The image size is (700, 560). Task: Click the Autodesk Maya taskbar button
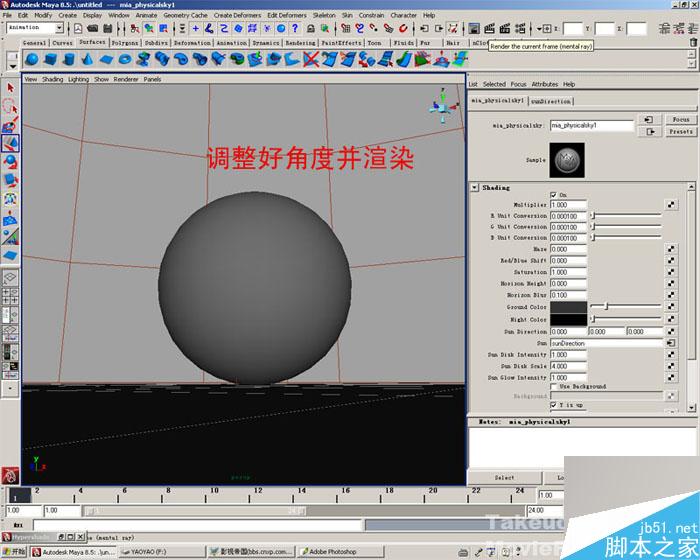tap(73, 552)
